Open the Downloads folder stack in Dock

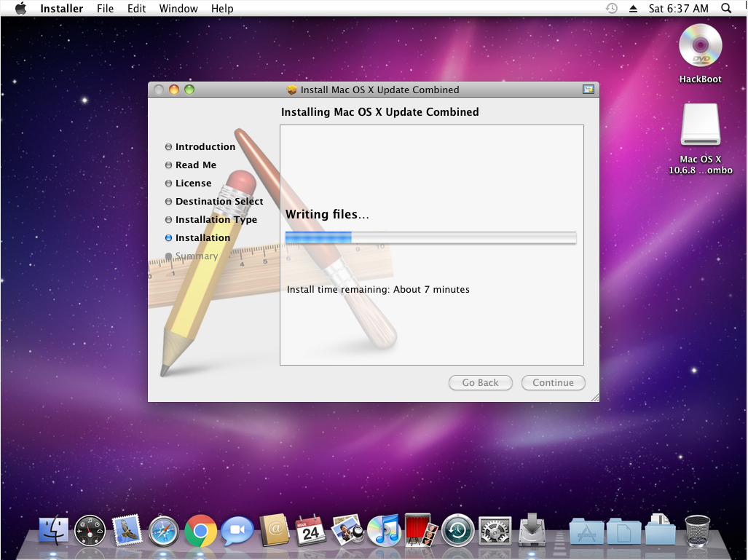661,529
